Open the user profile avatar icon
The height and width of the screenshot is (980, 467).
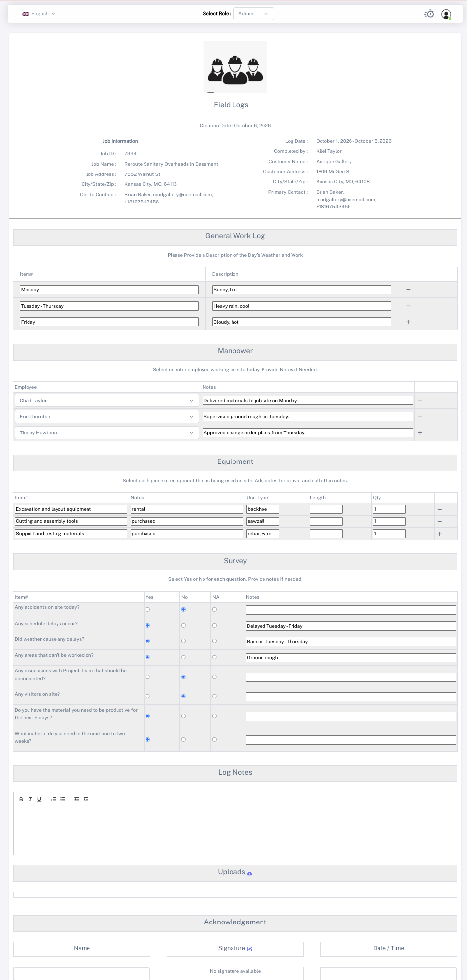point(446,14)
